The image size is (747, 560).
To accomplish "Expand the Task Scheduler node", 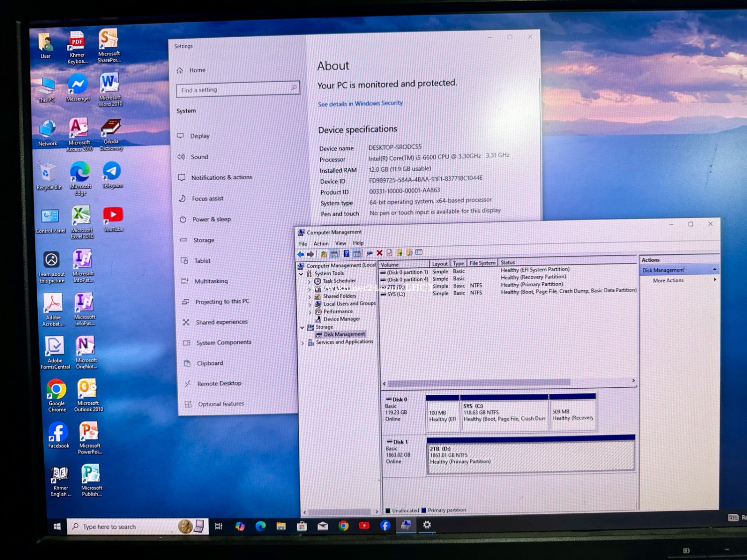I will click(x=309, y=282).
